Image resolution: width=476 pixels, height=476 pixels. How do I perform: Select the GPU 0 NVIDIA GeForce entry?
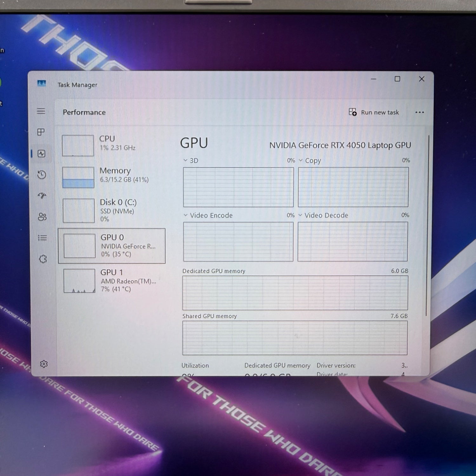(x=112, y=246)
